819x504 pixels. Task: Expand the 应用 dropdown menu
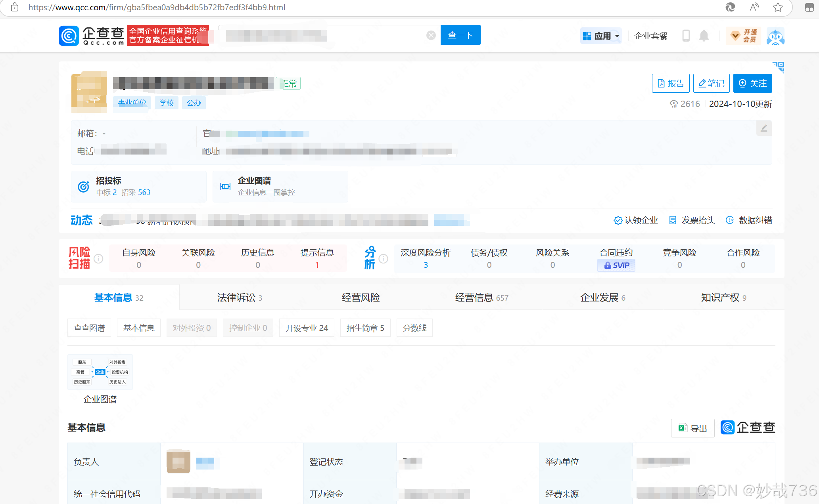coord(601,36)
